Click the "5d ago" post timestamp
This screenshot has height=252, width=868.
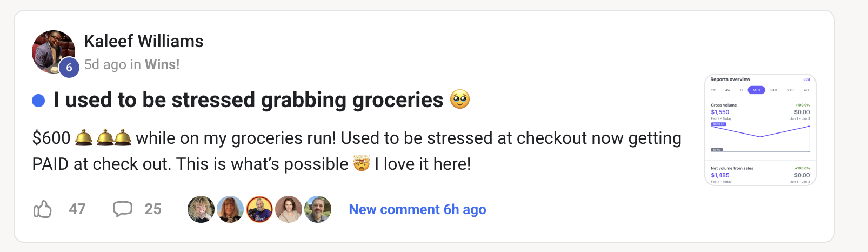pos(105,65)
